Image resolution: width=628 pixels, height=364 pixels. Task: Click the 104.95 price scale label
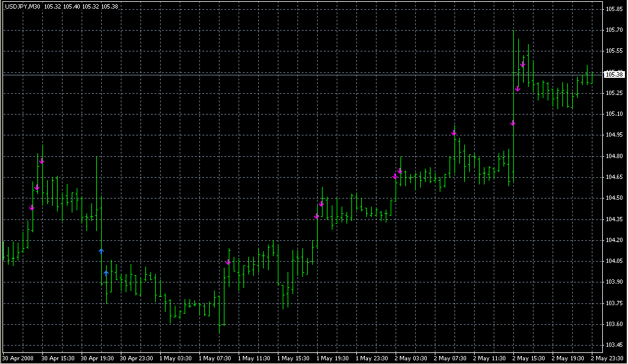pos(613,135)
